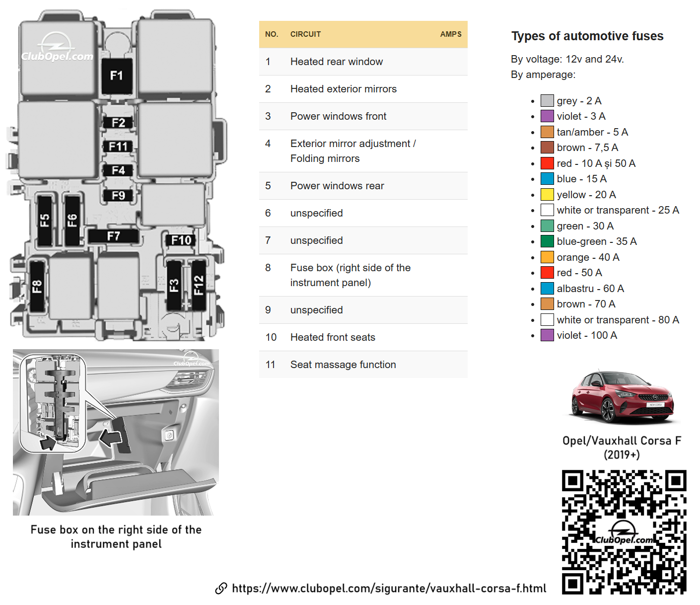Click fuse F5 in the diagram
700x605 pixels.
click(45, 220)
